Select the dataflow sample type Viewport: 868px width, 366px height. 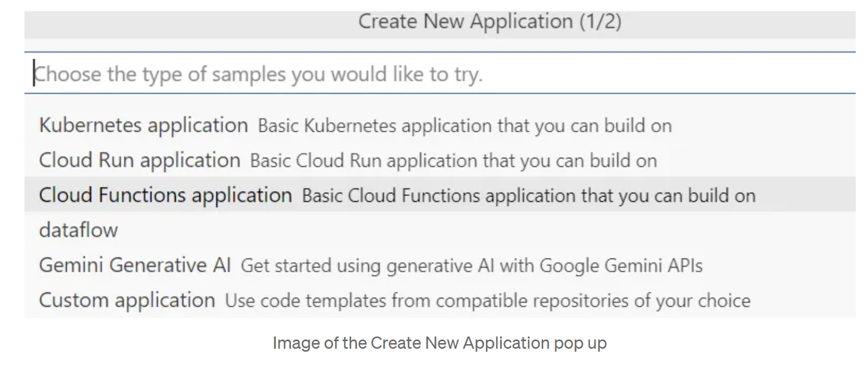pyautogui.click(x=78, y=230)
